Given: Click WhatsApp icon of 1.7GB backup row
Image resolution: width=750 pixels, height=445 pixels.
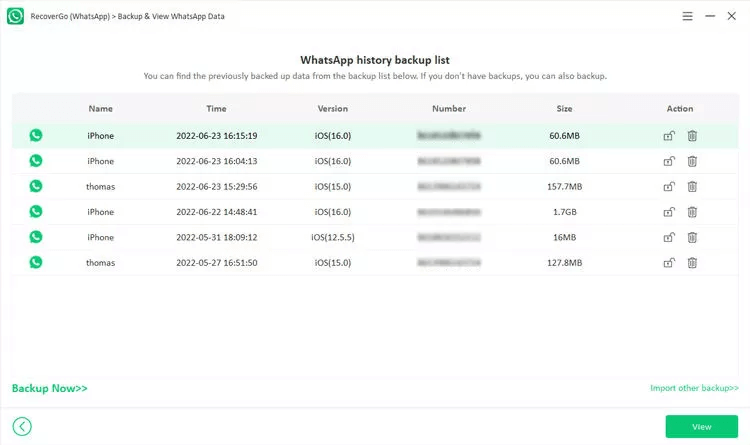Looking at the screenshot, I should click(x=36, y=212).
